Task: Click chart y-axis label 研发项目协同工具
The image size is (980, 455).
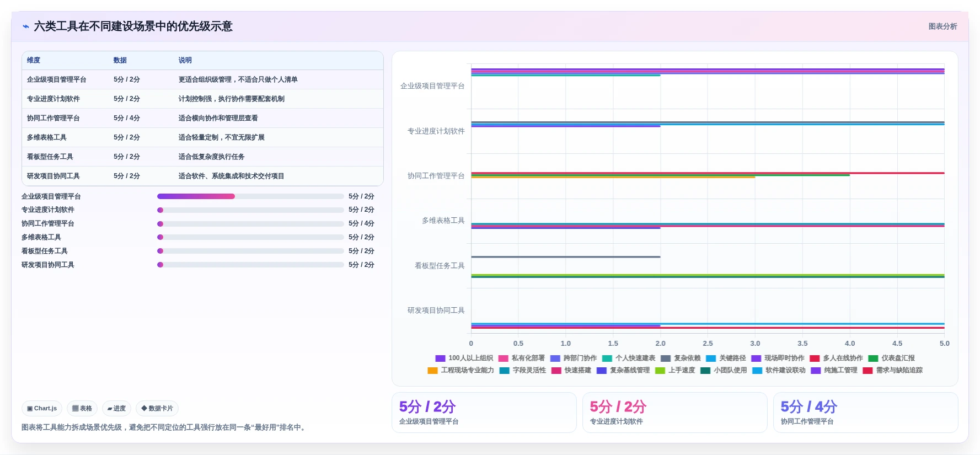Action: pos(436,311)
